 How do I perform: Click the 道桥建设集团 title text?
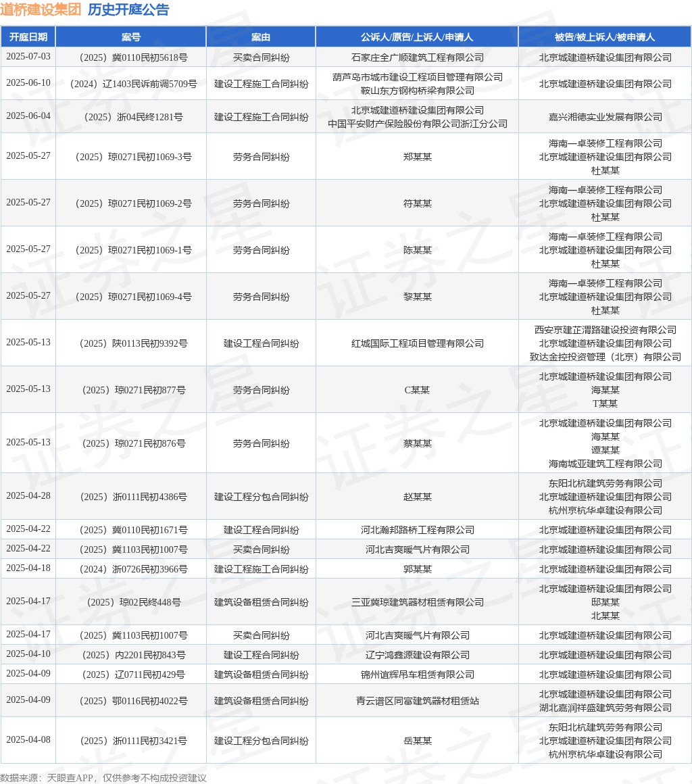pos(41,9)
